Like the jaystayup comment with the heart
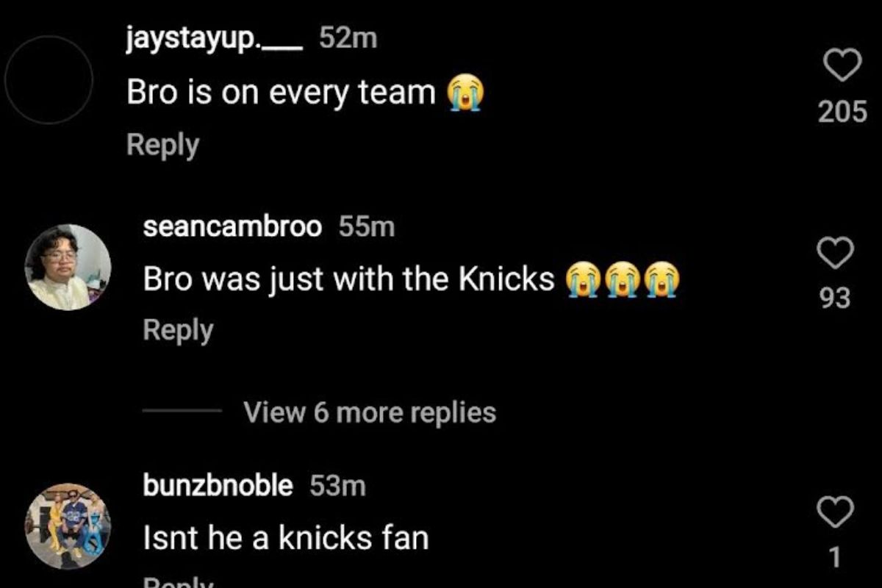Screen dimensions: 882x588 842,66
